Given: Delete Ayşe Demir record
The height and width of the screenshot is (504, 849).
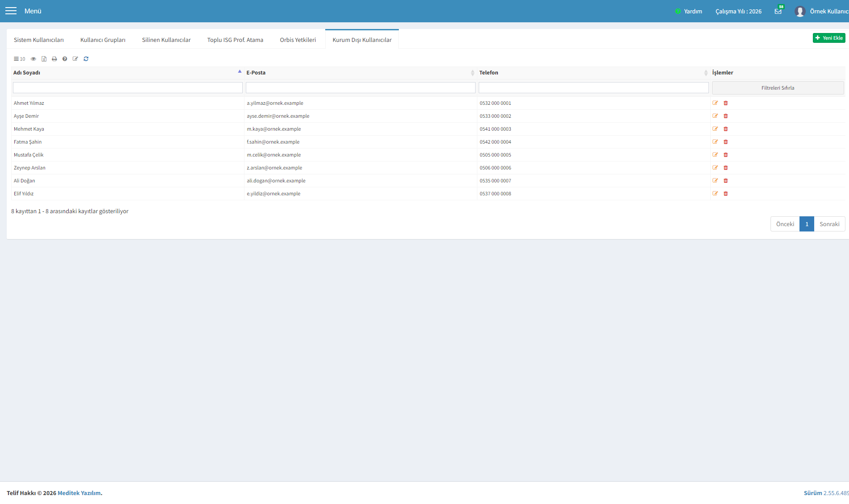Looking at the screenshot, I should tap(725, 116).
